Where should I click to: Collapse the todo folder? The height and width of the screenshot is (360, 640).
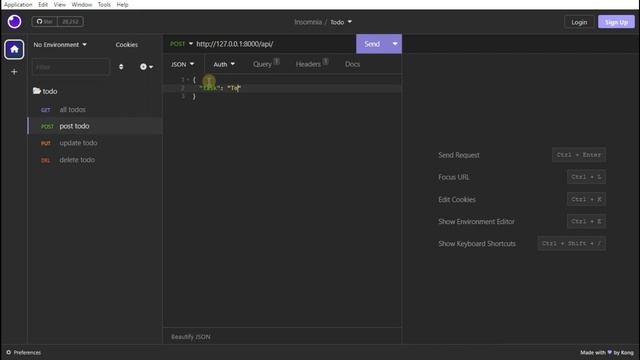pos(45,91)
